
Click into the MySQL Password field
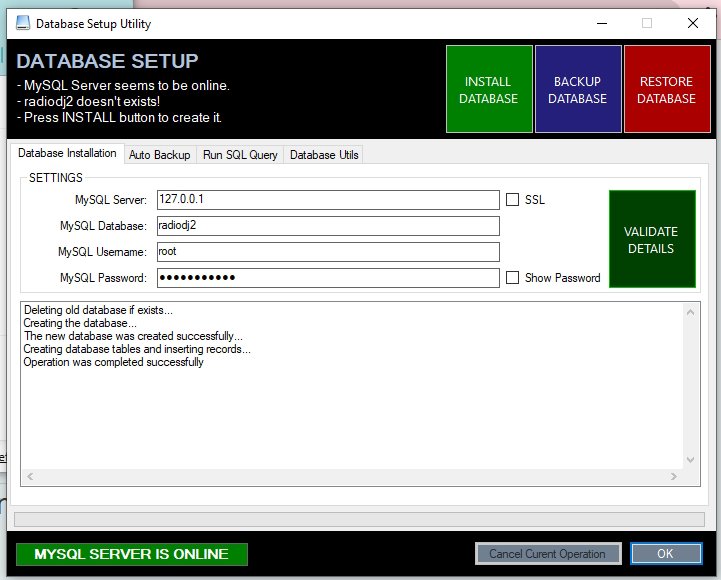coord(327,278)
